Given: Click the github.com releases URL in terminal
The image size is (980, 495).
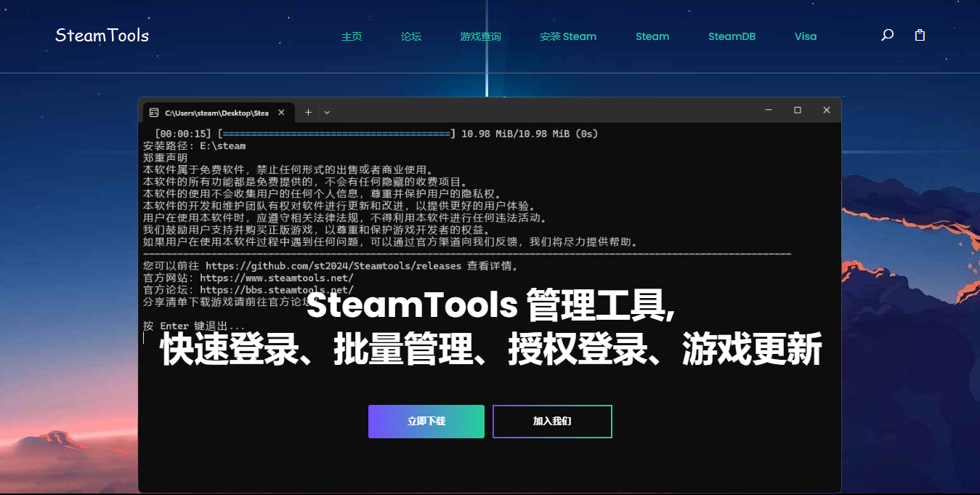Looking at the screenshot, I should point(333,266).
